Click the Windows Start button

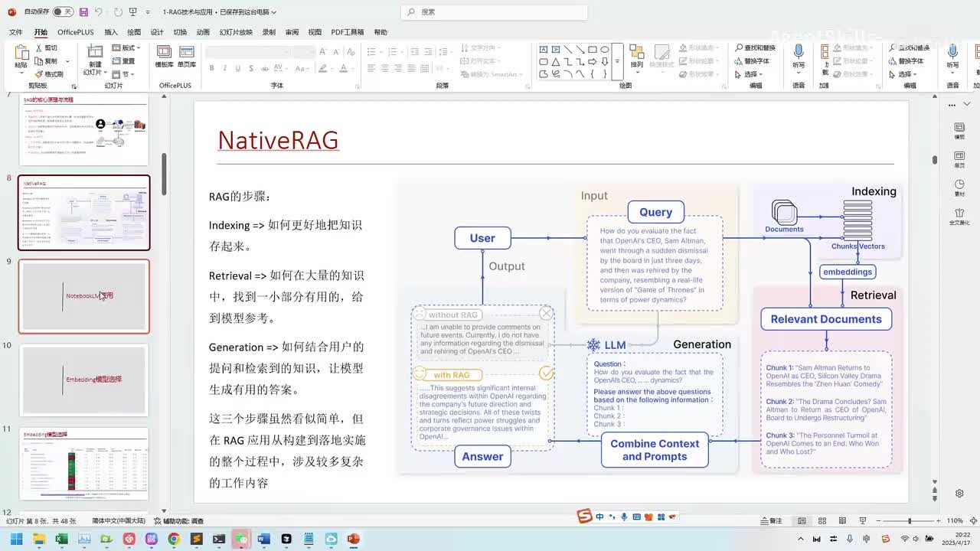[16, 539]
